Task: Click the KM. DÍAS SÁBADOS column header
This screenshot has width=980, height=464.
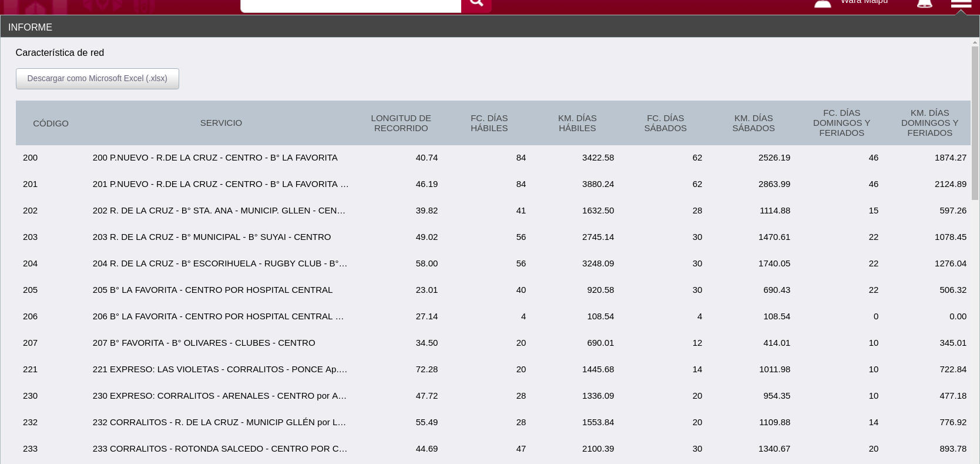Action: point(753,123)
